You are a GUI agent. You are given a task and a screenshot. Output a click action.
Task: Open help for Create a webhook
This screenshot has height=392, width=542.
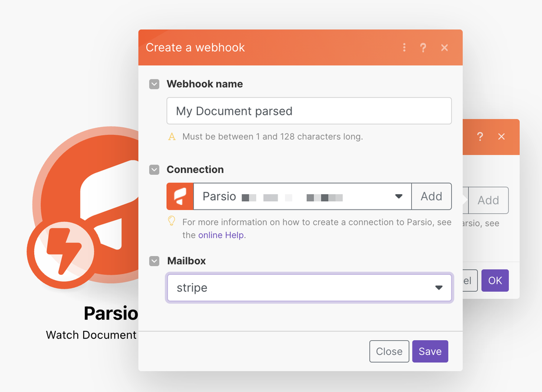tap(423, 48)
